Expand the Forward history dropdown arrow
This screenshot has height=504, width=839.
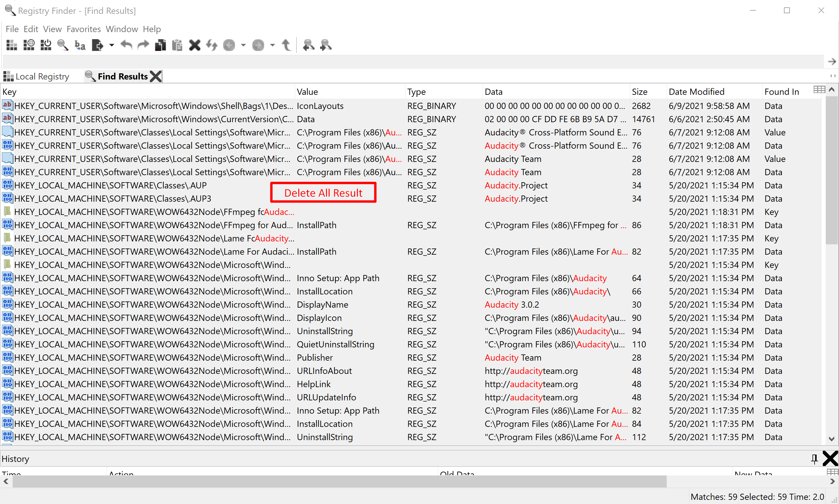click(272, 45)
